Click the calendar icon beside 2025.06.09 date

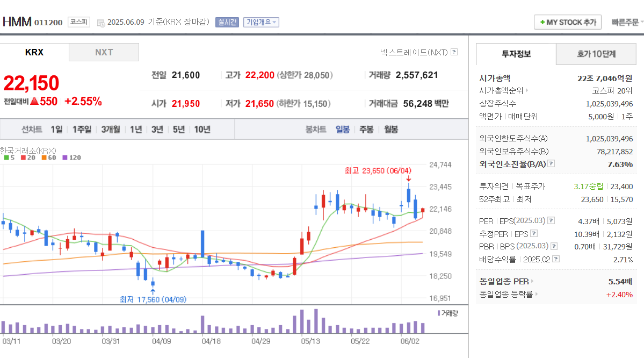[x=100, y=23]
